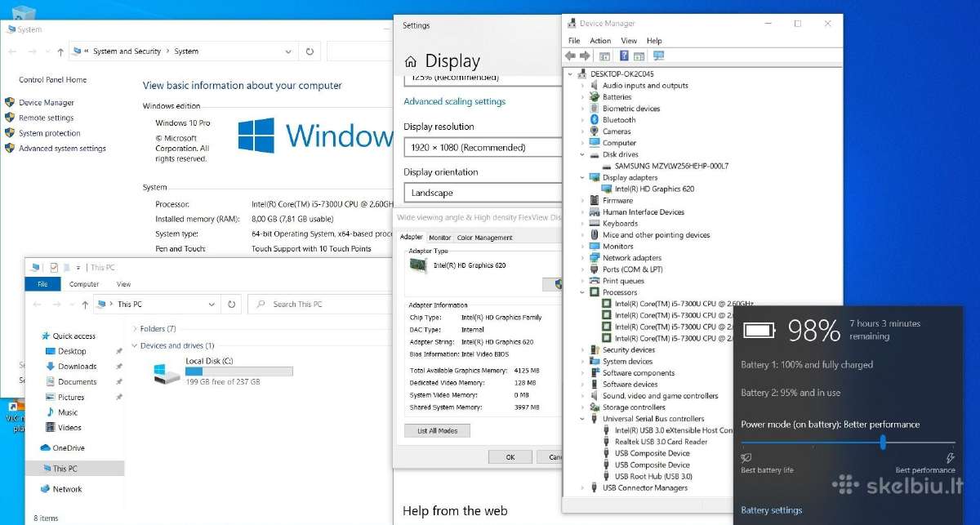Open the Computer ribbon tab in explorer
The width and height of the screenshot is (980, 525).
click(84, 284)
